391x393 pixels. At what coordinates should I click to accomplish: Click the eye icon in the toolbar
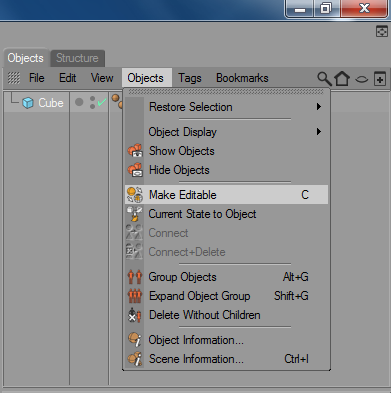point(362,79)
